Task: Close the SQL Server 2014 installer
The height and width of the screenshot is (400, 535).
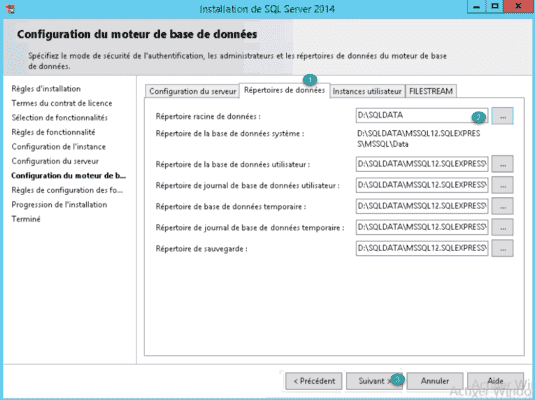Action: [518, 7]
